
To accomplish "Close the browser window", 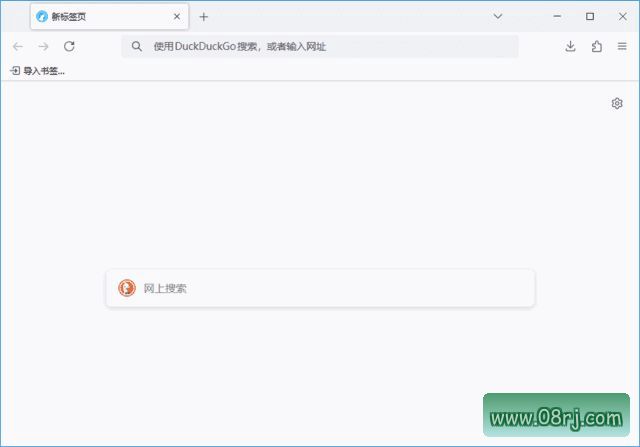I will click(x=622, y=16).
